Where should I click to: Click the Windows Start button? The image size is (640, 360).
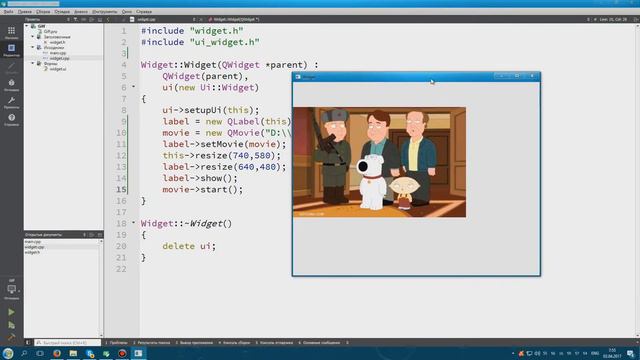[8, 353]
